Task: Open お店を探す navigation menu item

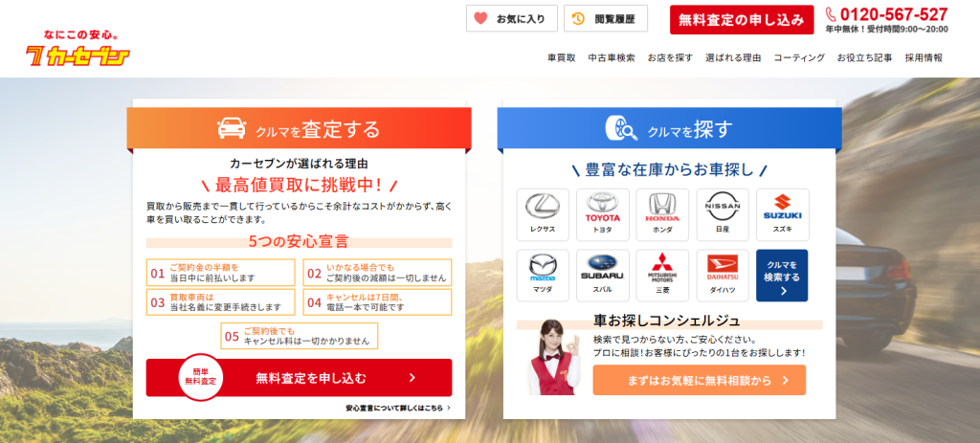Action: [670, 58]
